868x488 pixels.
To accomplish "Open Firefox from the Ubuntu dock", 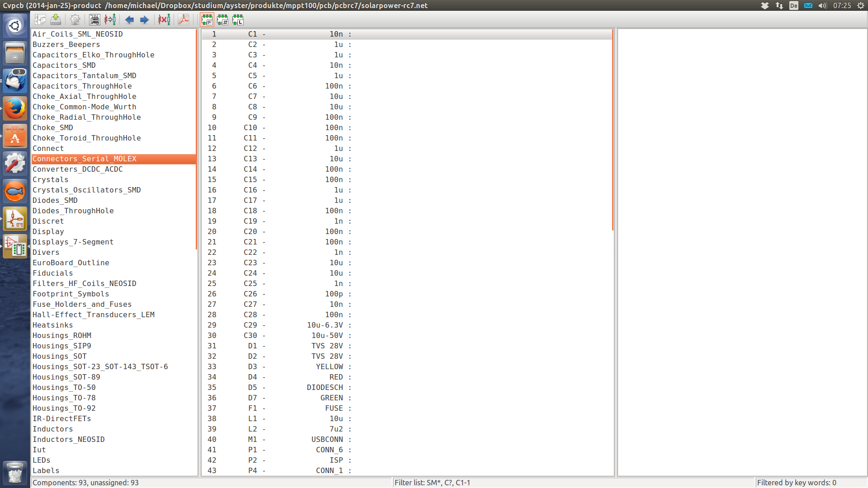I will pos(15,109).
